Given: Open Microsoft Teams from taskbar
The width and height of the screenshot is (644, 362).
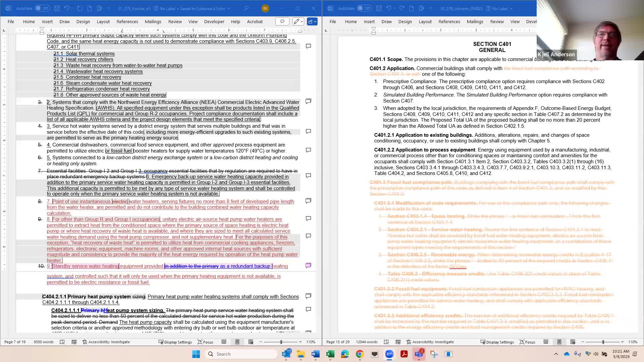Looking at the screenshot, I should click(x=419, y=354).
